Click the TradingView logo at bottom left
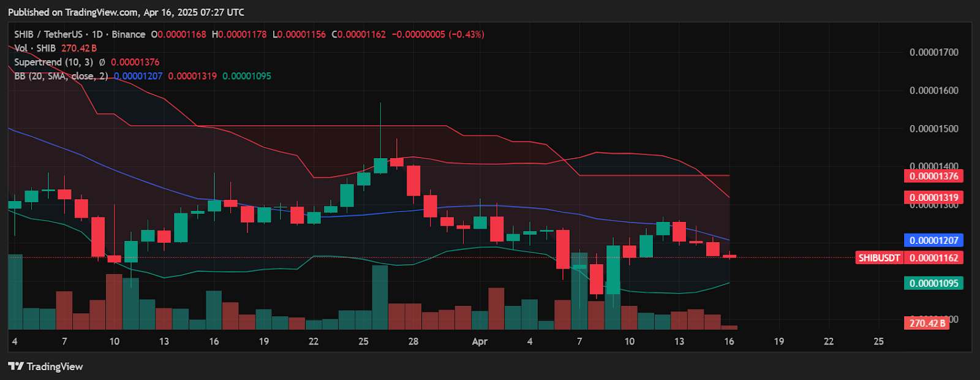980x380 pixels. [45, 367]
